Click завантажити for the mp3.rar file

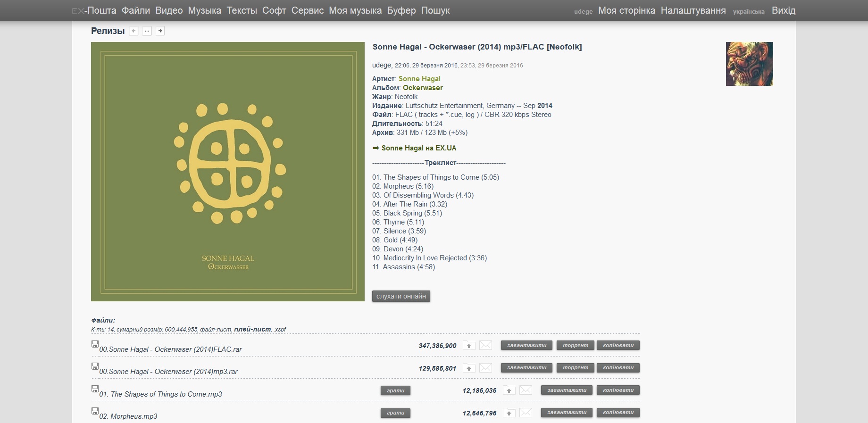click(x=526, y=368)
